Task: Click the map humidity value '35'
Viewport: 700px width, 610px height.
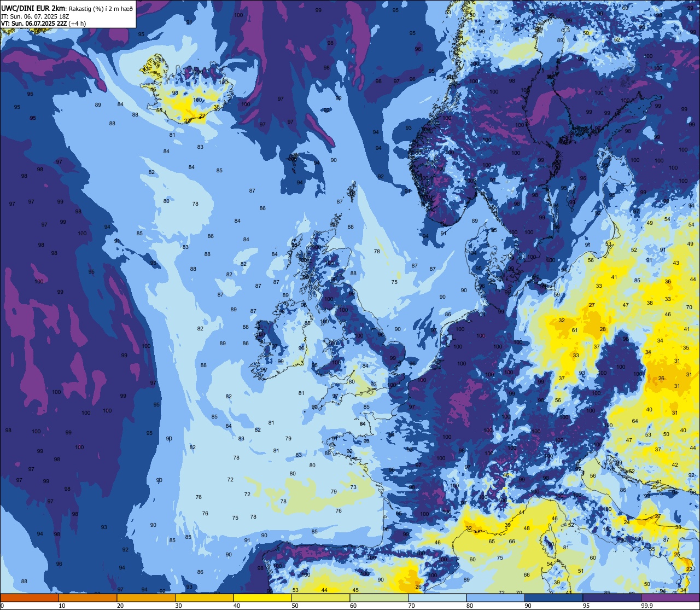Action: 686,348
